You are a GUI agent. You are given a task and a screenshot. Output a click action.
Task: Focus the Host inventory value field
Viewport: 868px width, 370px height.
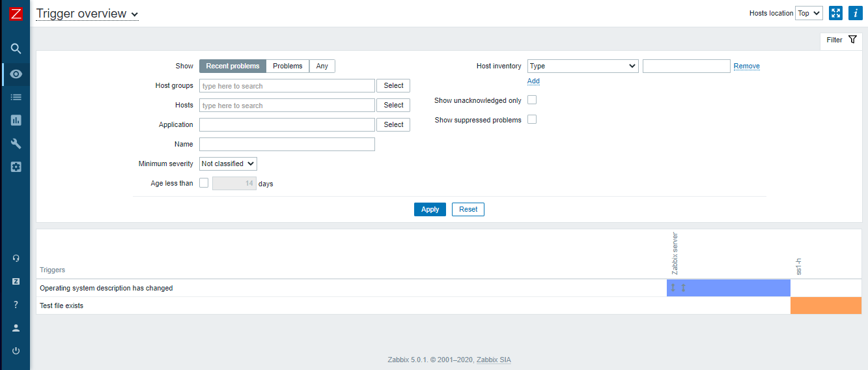(686, 66)
